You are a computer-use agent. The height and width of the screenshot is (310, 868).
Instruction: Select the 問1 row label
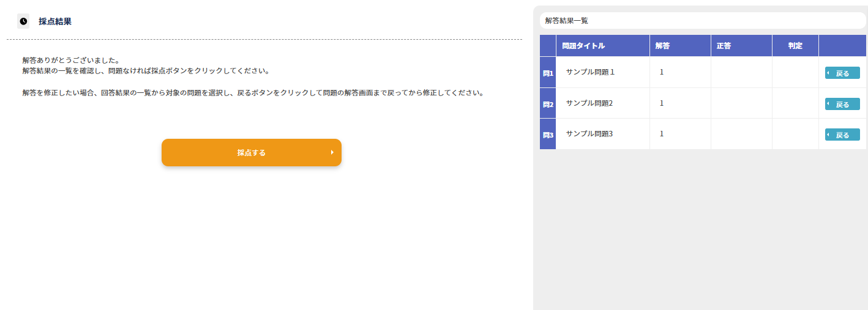548,73
